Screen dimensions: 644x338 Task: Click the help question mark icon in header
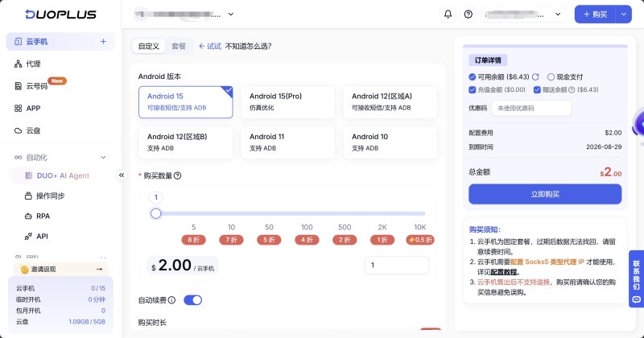(x=469, y=14)
